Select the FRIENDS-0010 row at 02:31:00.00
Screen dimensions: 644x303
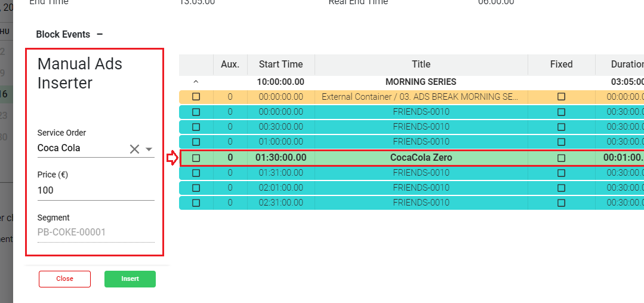tap(421, 203)
